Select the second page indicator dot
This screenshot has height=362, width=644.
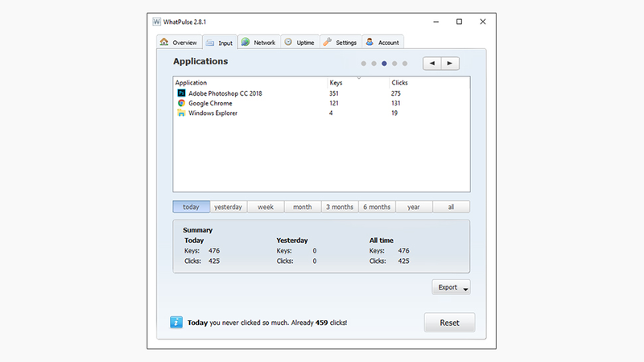[x=374, y=64]
